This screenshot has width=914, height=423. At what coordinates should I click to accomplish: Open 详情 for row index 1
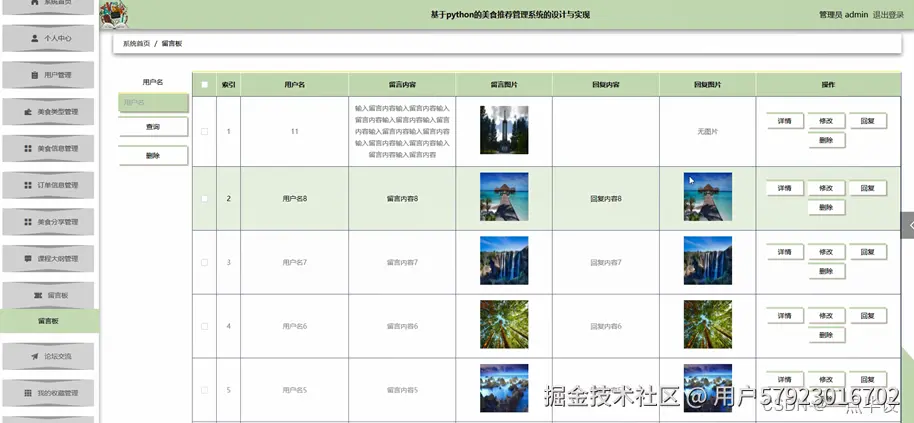[785, 121]
